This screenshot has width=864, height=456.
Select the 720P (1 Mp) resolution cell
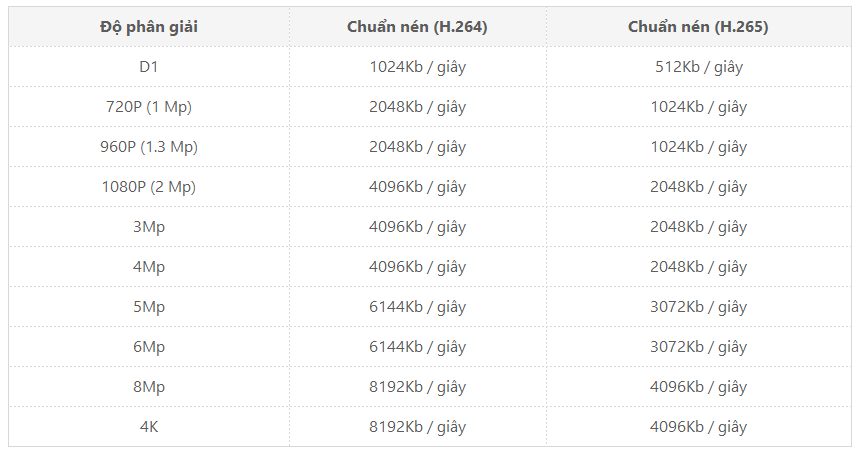click(149, 107)
